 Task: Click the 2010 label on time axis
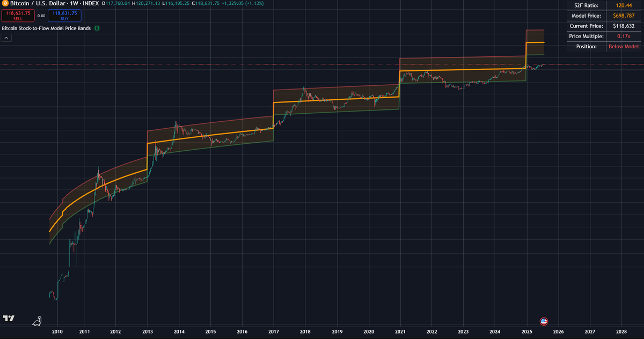[x=57, y=332]
